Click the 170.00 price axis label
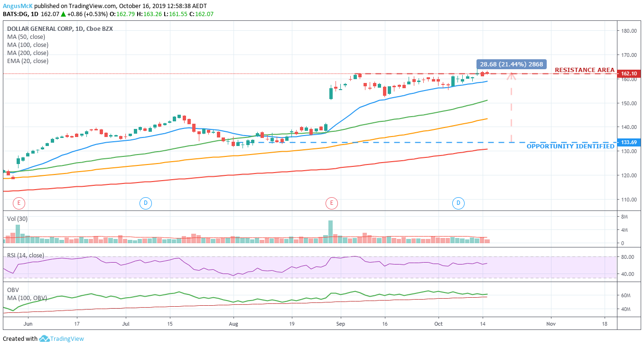This screenshot has height=347, width=644. pos(629,55)
